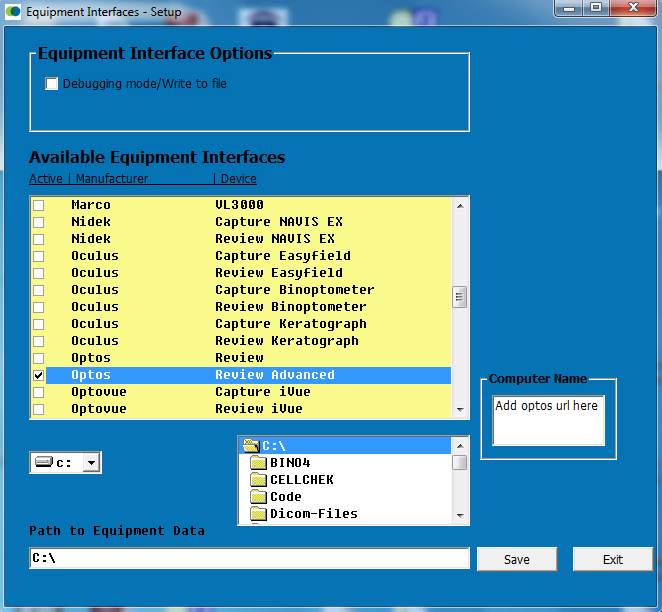Select the Code folder name
The image size is (662, 612).
tap(286, 497)
